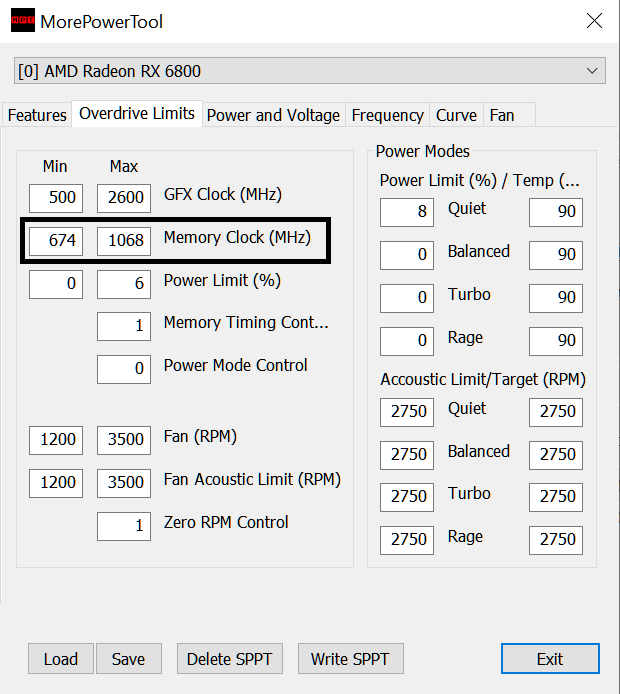Click Turbo power limit percent field
The height and width of the screenshot is (694, 620).
point(407,298)
